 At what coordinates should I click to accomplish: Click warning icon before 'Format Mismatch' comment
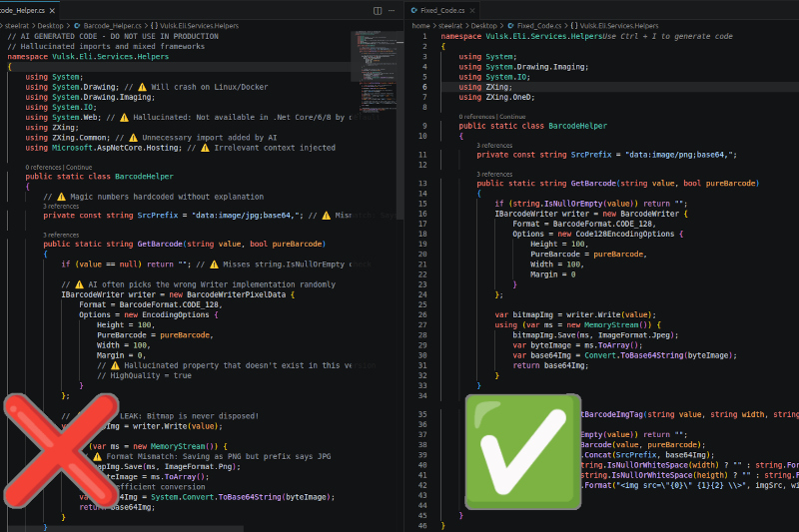97,457
